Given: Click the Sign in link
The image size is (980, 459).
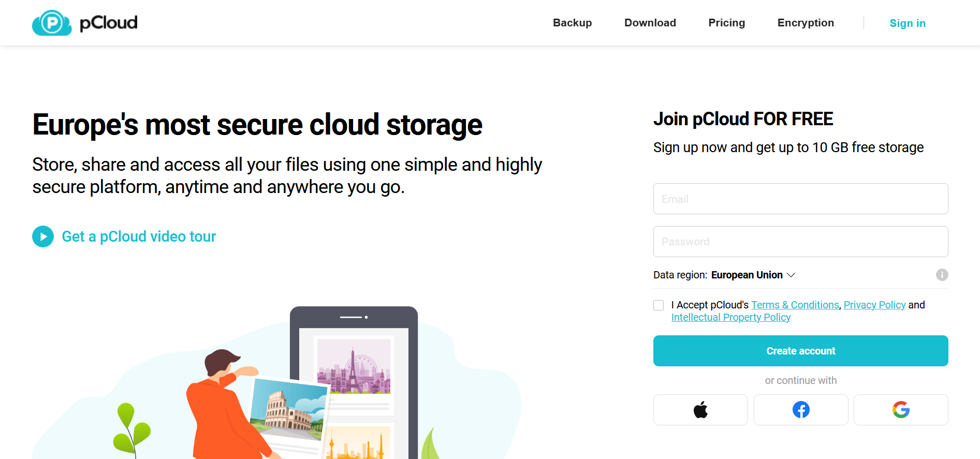Looking at the screenshot, I should pos(907,23).
